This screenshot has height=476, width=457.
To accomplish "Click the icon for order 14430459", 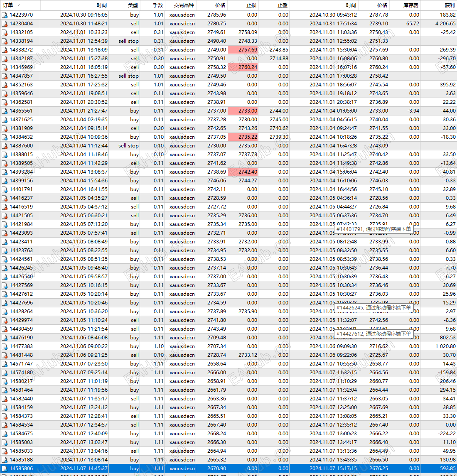I will coord(4,329).
